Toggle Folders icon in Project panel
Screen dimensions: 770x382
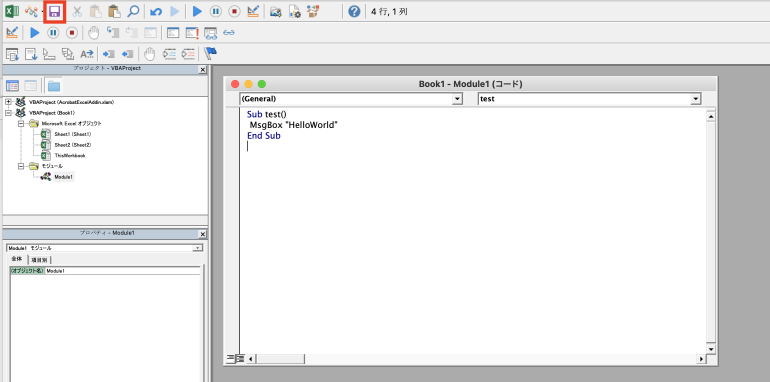coord(53,86)
